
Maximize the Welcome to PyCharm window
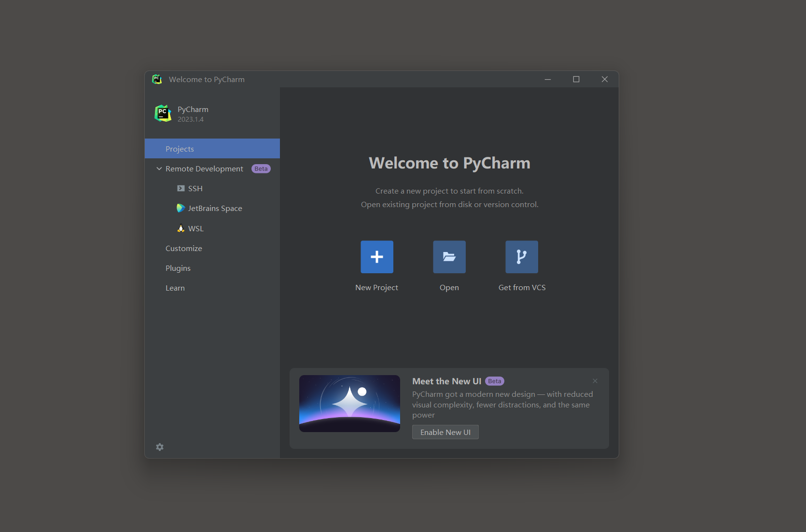coord(576,79)
